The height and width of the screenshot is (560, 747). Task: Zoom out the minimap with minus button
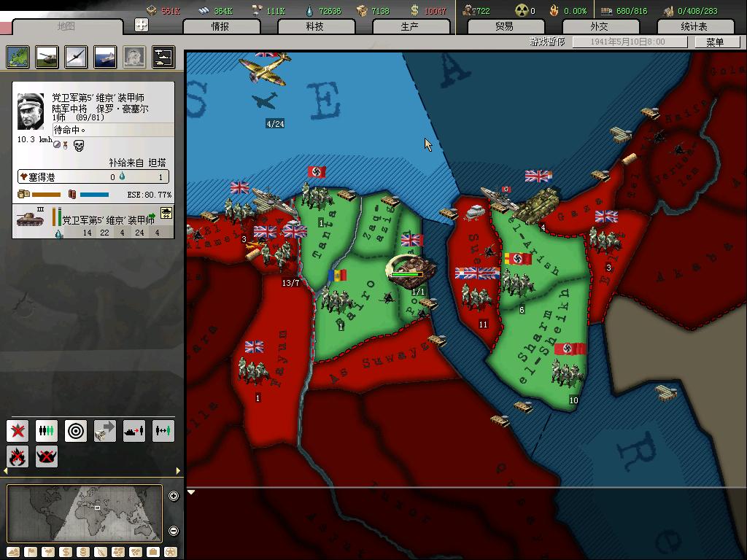(174, 531)
